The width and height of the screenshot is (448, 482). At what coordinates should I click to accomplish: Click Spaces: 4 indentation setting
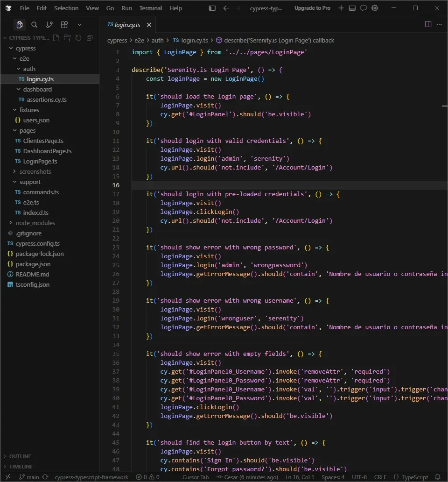pos(333,477)
